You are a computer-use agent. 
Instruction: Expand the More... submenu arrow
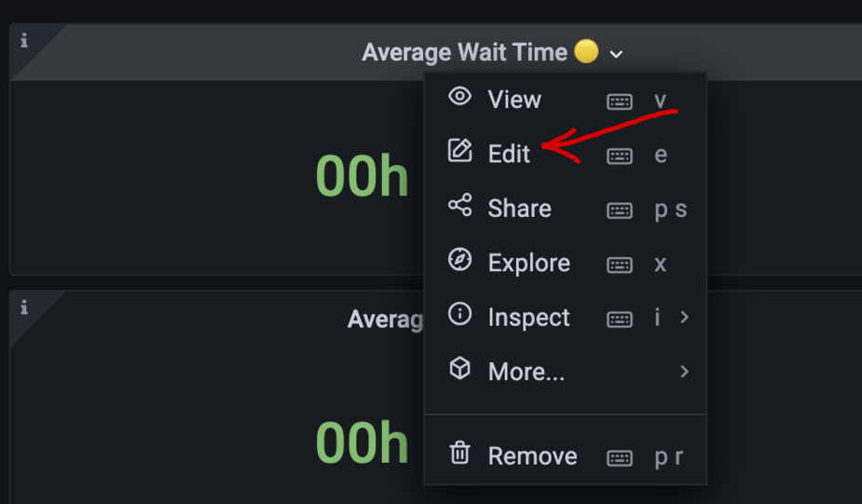[x=684, y=372]
